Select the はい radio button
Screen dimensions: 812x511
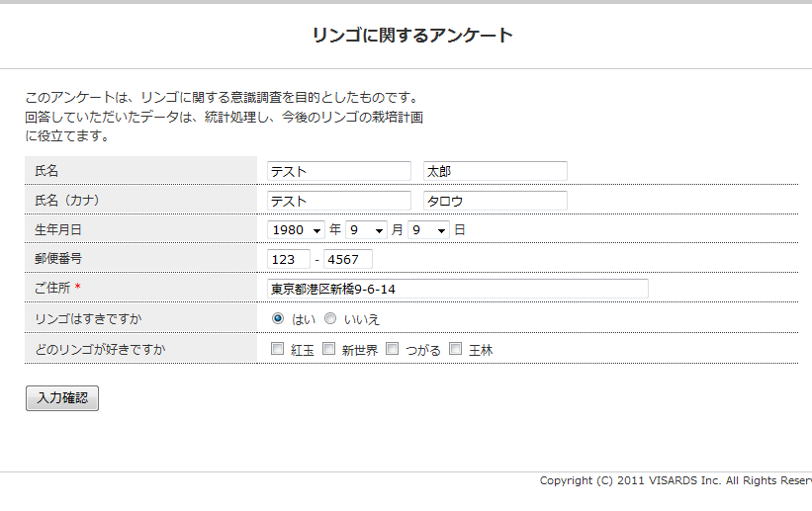click(278, 318)
